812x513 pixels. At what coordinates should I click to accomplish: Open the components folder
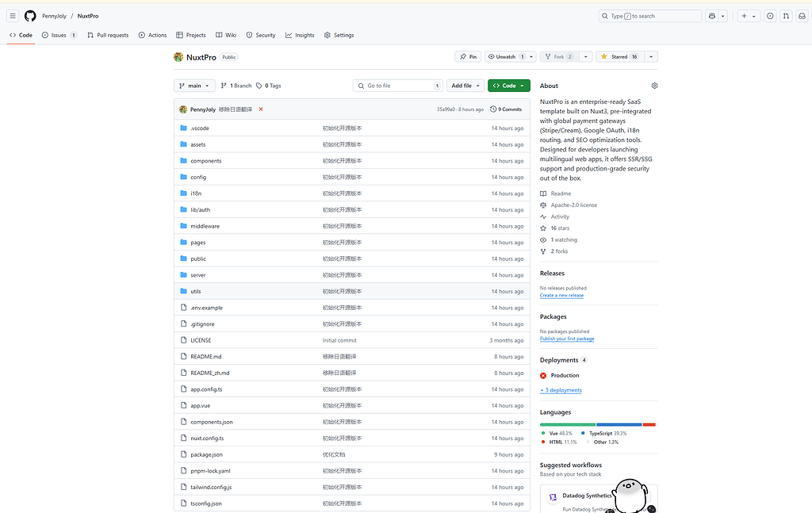[205, 160]
